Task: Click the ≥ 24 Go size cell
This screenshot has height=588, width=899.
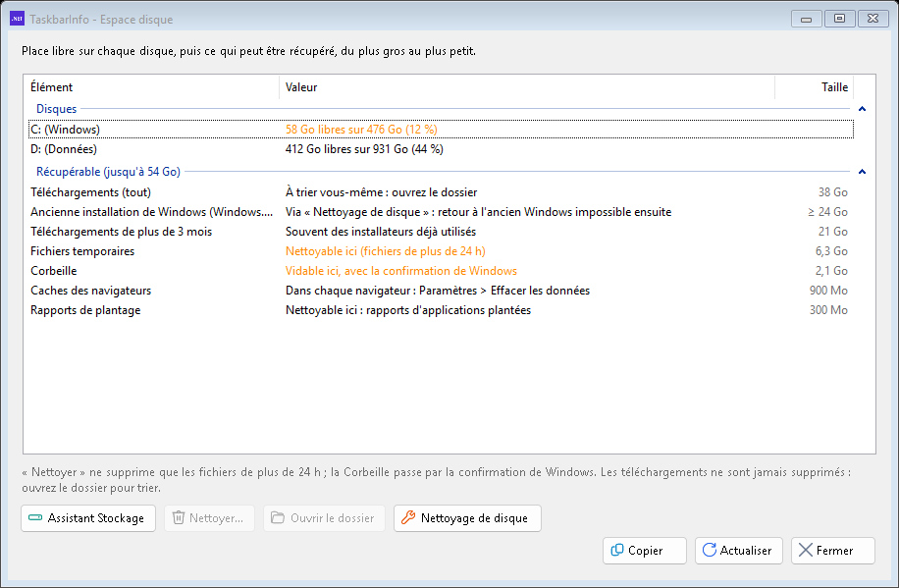Action: [x=827, y=212]
